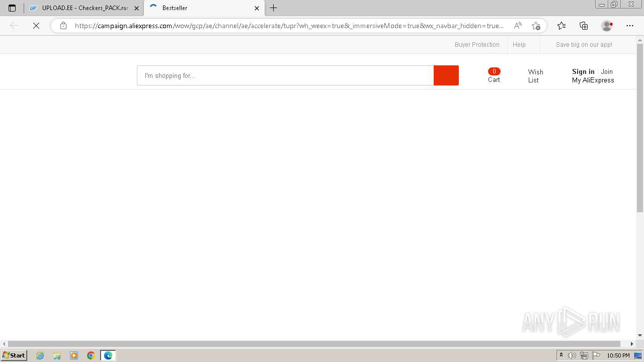644x362 pixels.
Task: Click the cart item count badge
Action: (x=494, y=71)
